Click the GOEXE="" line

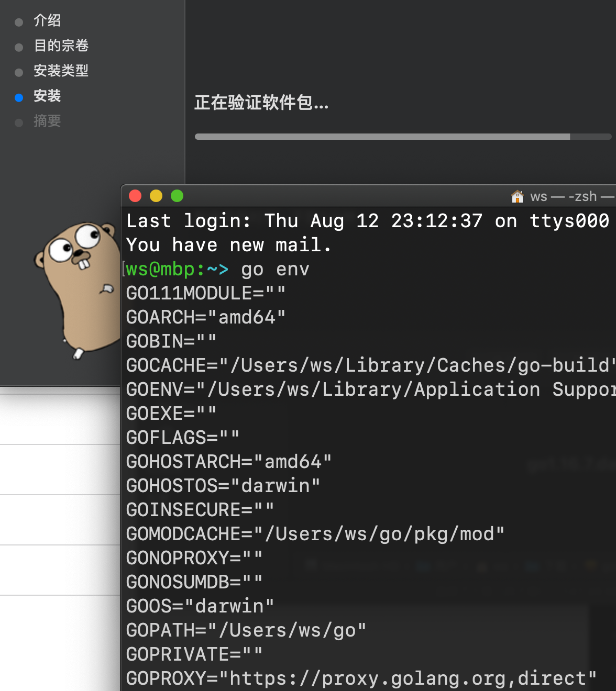pyautogui.click(x=171, y=414)
